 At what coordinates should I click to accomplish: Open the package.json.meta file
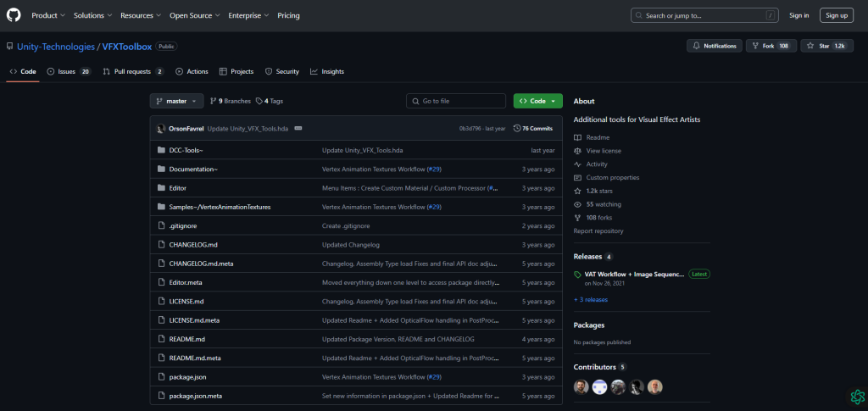coord(196,396)
